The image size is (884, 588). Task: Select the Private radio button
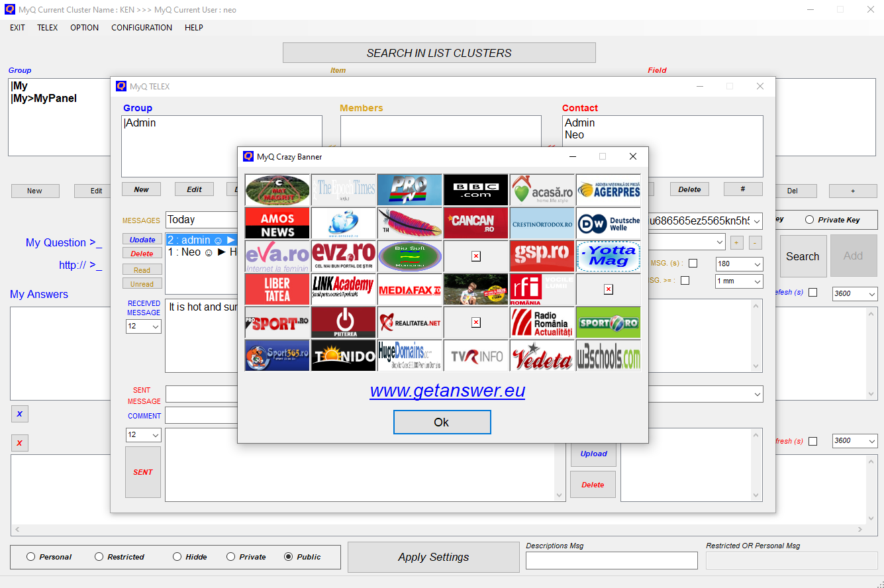(230, 557)
